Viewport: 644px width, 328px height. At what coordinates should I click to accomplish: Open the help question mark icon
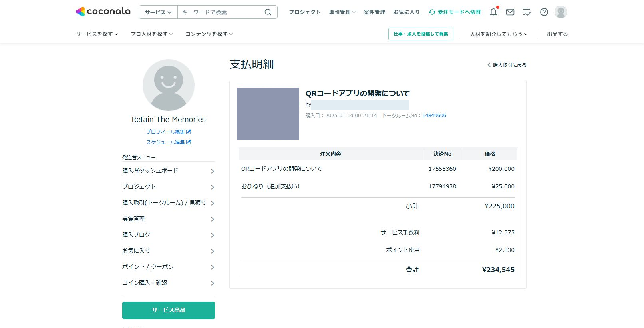click(x=544, y=12)
